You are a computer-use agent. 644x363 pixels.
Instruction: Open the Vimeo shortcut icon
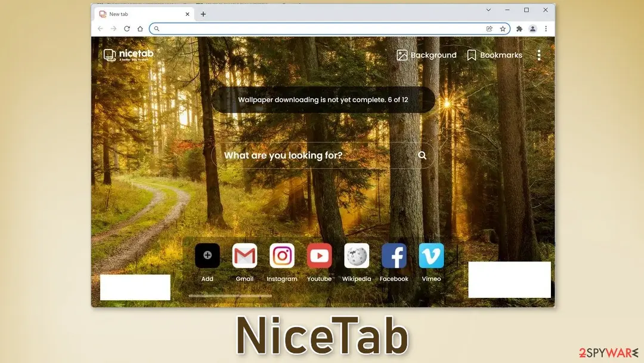click(x=431, y=256)
